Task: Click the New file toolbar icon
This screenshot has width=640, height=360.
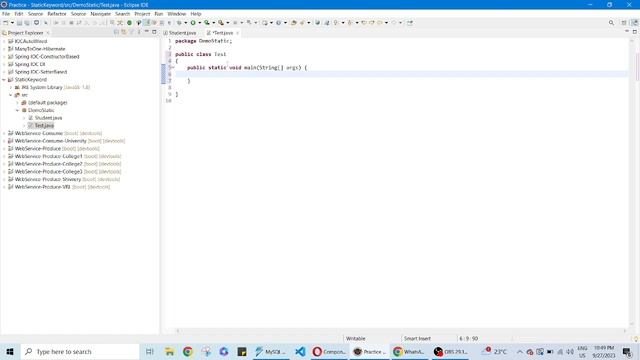Action: pyautogui.click(x=6, y=23)
